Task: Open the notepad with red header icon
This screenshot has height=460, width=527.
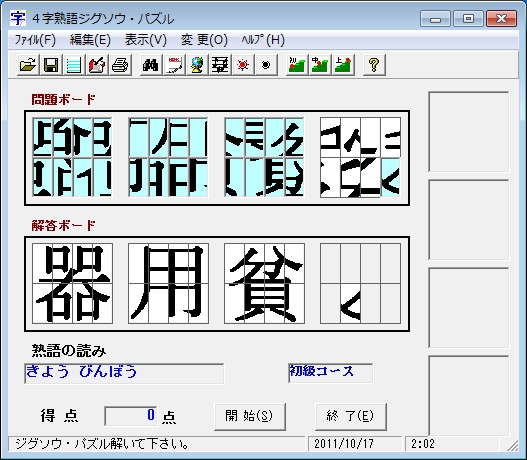Action: click(x=174, y=65)
